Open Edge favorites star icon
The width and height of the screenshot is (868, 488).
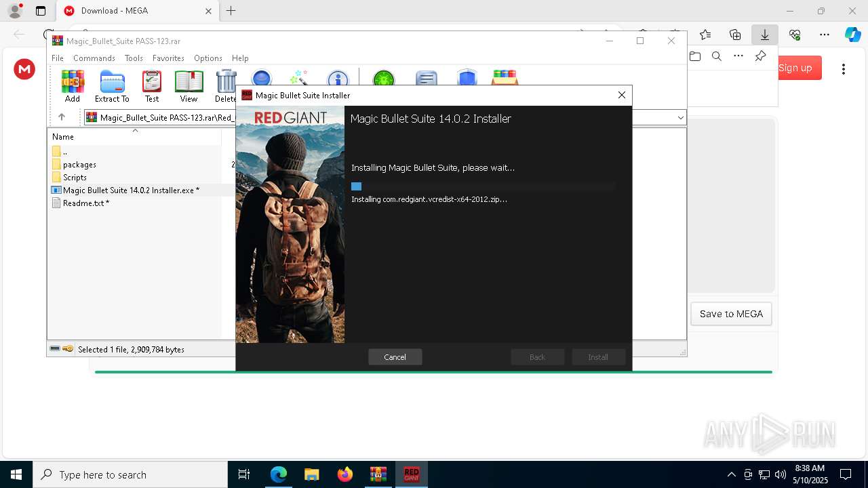tap(705, 35)
